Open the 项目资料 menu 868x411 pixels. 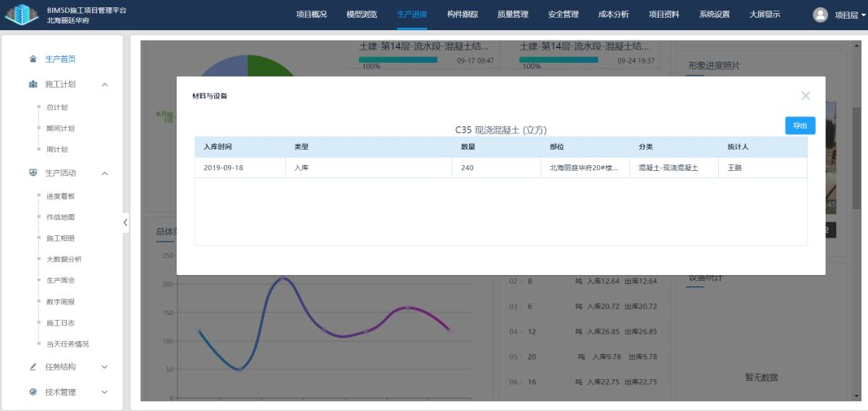tap(664, 15)
